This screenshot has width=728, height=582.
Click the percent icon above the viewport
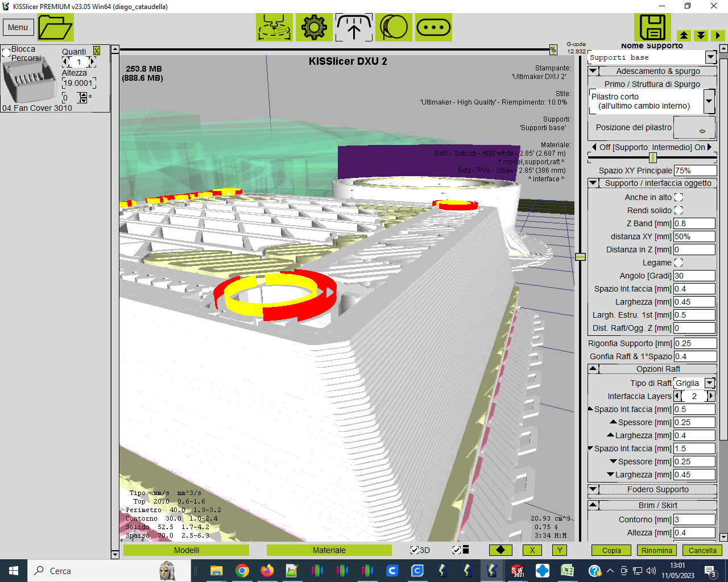553,50
